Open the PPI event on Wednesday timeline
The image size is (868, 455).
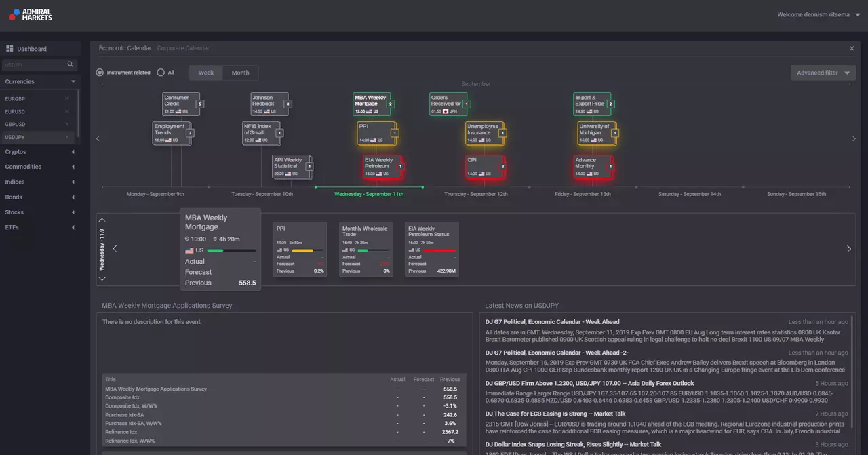(x=375, y=132)
